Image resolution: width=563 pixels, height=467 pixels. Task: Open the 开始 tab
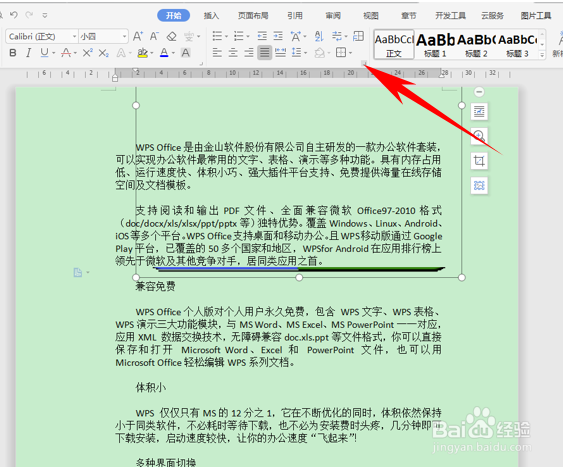coord(173,15)
